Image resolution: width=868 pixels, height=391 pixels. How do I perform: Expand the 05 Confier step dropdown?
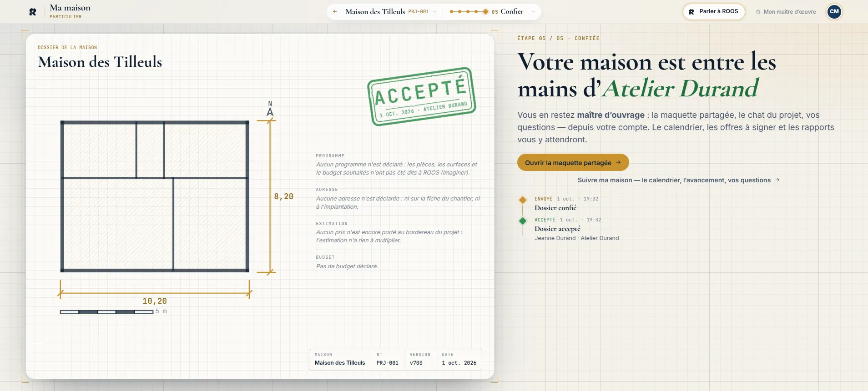514,12
